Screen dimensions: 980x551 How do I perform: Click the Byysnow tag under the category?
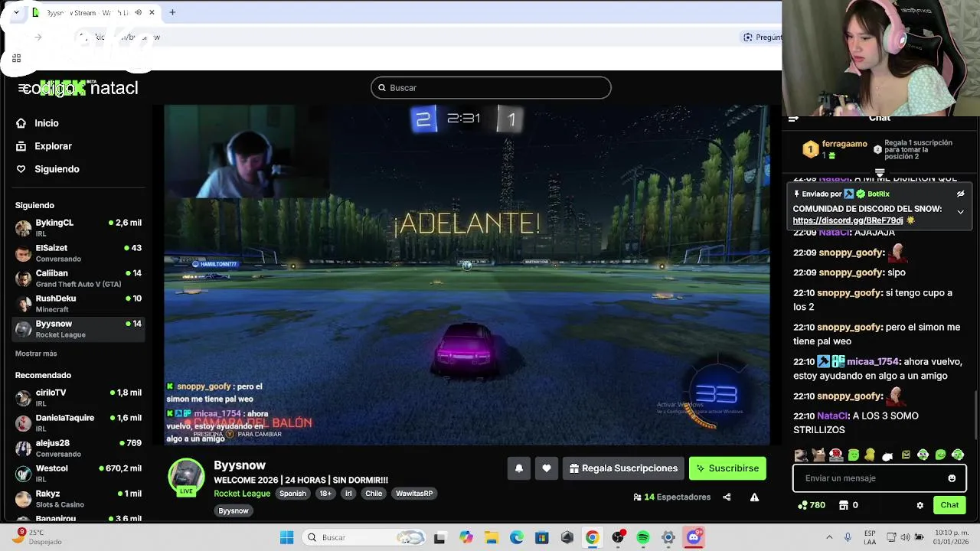click(234, 510)
